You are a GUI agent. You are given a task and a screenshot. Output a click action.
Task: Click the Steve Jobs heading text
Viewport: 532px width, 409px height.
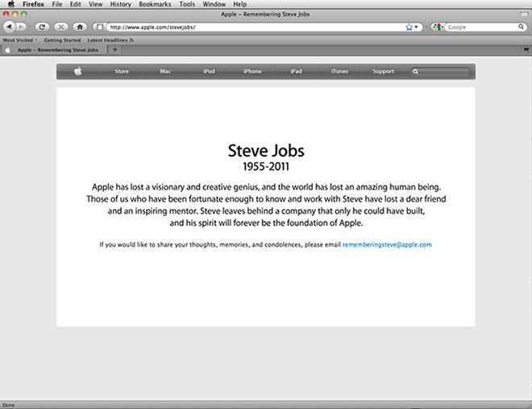(266, 151)
